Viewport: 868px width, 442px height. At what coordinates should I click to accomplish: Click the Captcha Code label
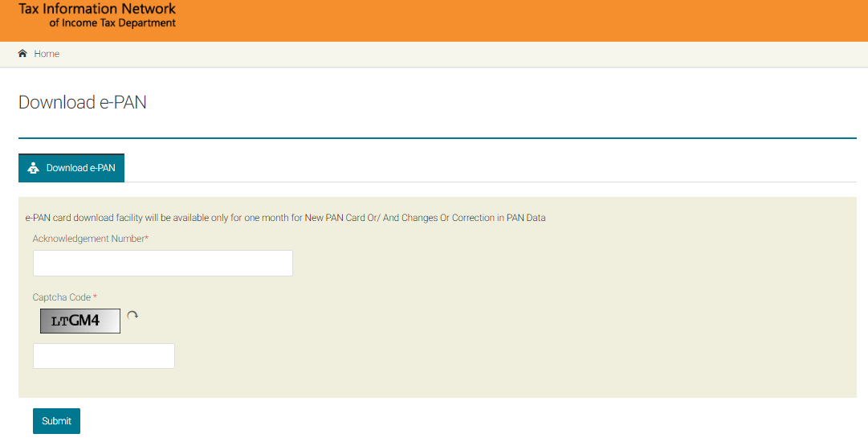point(65,297)
